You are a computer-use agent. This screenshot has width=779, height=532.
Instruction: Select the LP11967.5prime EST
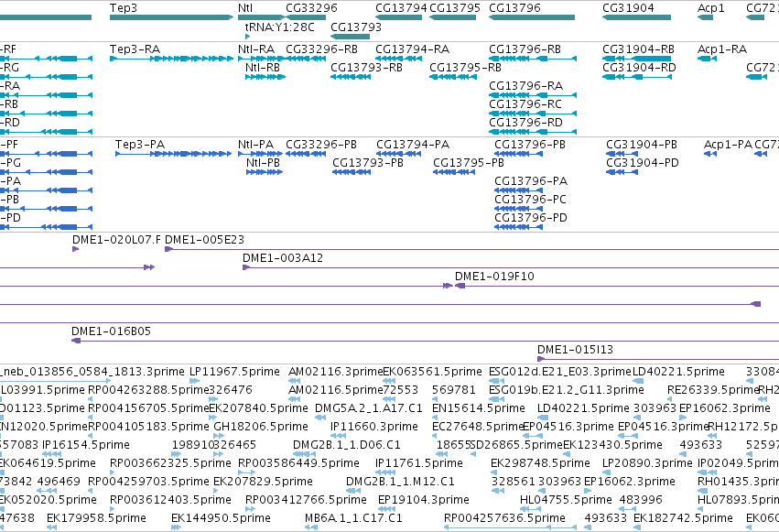click(x=195, y=381)
